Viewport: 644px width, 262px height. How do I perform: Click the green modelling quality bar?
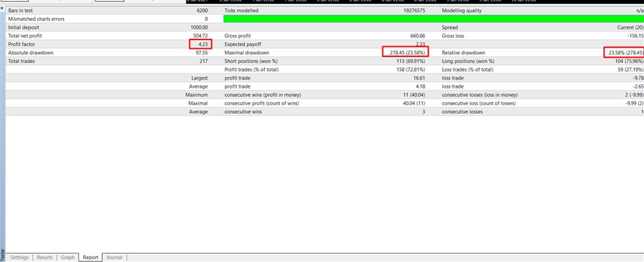[433, 19]
